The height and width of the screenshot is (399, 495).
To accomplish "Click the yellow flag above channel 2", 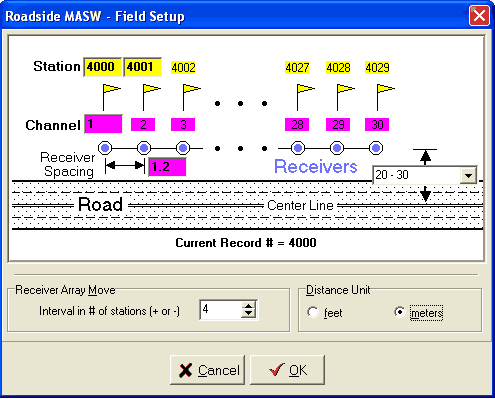I will click(152, 97).
